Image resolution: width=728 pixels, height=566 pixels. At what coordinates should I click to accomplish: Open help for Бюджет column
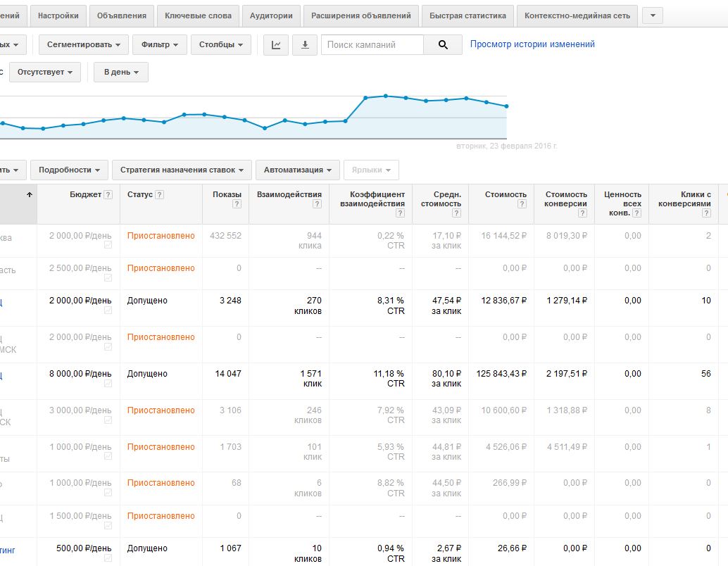tap(108, 194)
